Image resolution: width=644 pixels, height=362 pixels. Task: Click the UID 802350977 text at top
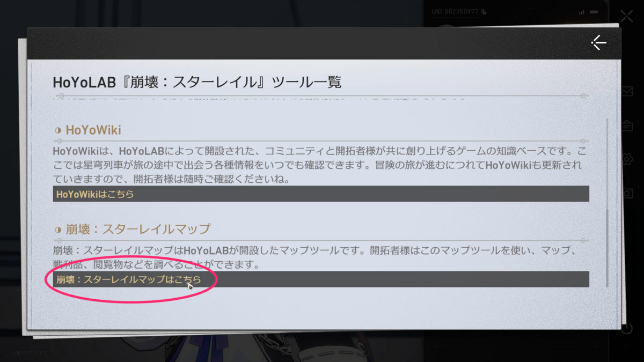455,11
